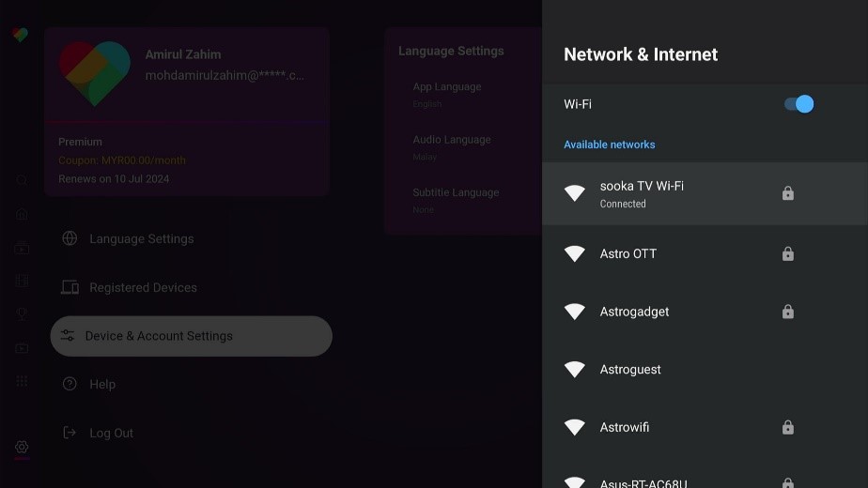The image size is (868, 488).
Task: Click the lock icon beside Astrowifi
Action: coord(788,427)
